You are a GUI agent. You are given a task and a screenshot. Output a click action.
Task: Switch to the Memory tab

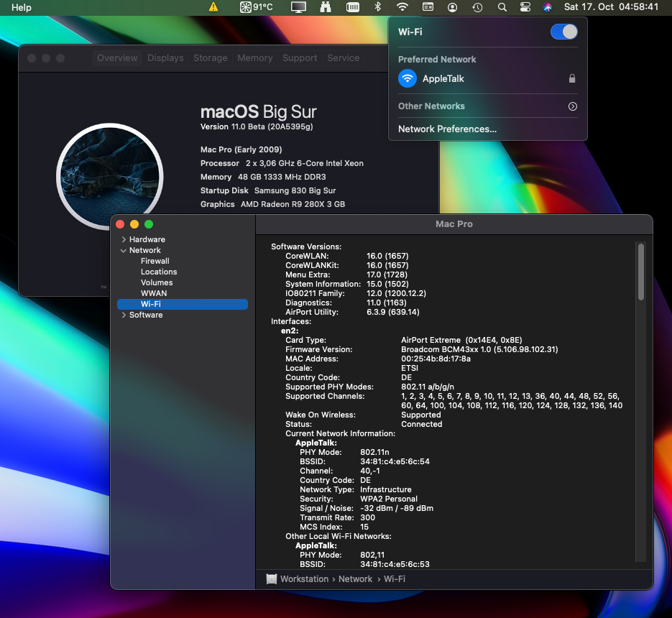click(x=255, y=58)
